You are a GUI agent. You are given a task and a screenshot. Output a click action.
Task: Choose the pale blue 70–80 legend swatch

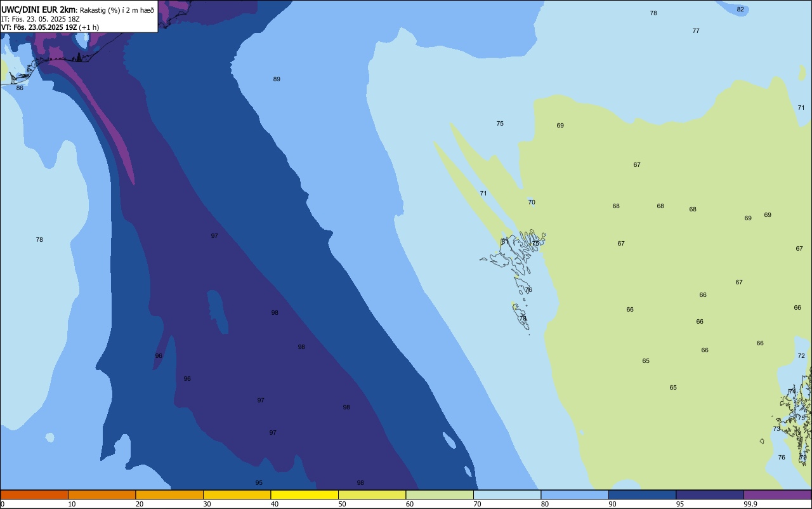(x=507, y=494)
